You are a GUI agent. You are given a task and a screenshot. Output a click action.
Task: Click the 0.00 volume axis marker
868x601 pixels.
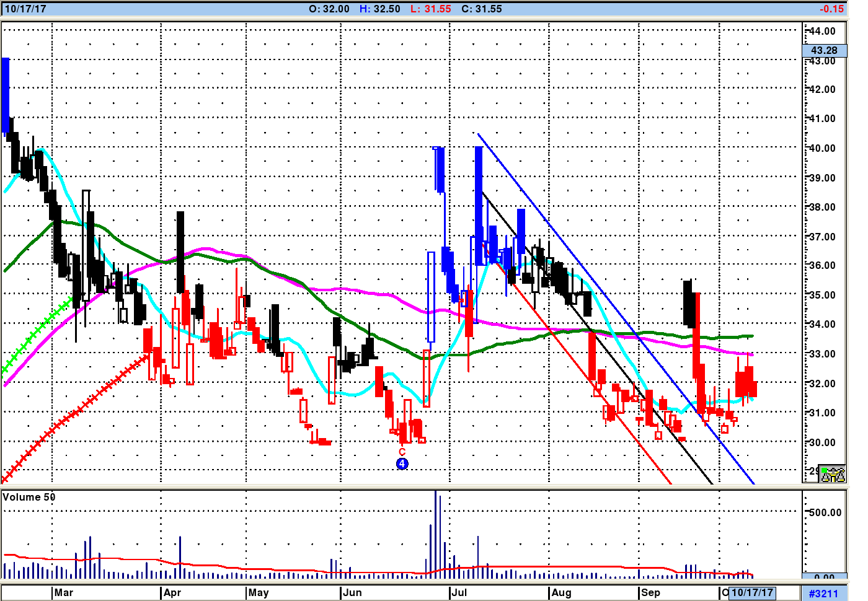click(824, 577)
